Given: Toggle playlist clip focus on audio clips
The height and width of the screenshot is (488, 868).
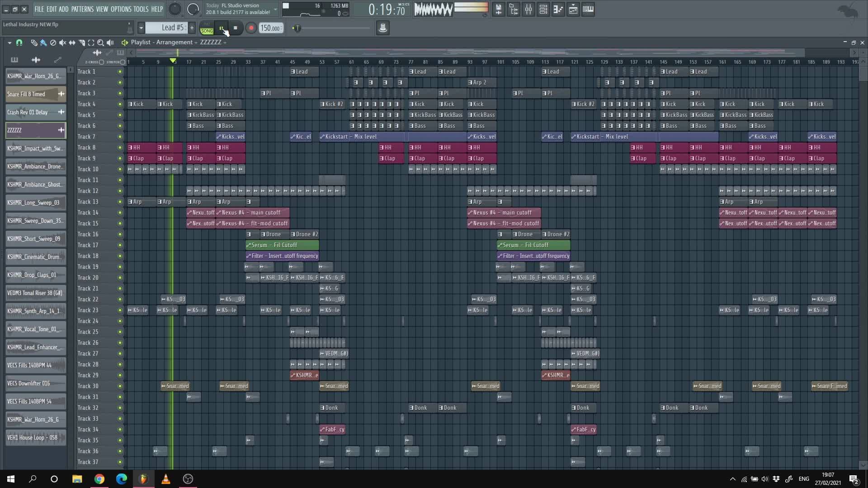Looking at the screenshot, I should click(97, 52).
